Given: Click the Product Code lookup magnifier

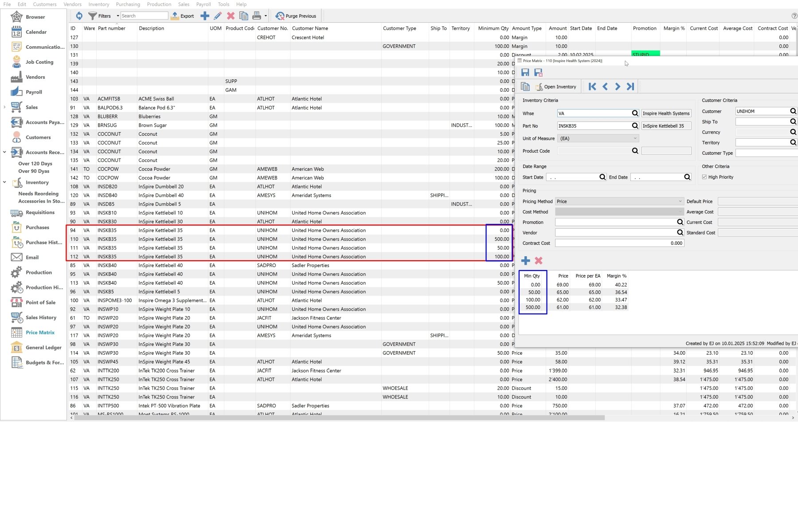Looking at the screenshot, I should pyautogui.click(x=635, y=151).
